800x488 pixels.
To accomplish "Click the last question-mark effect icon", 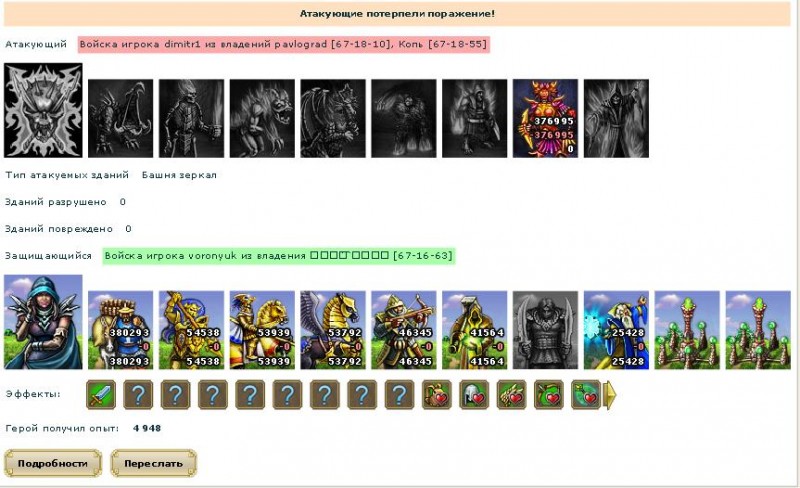I will click(x=399, y=395).
